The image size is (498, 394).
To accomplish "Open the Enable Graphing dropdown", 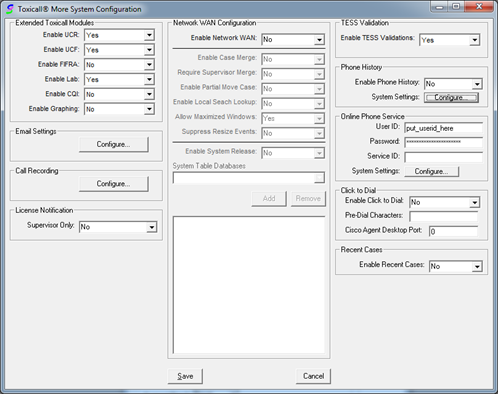I will click(x=119, y=109).
